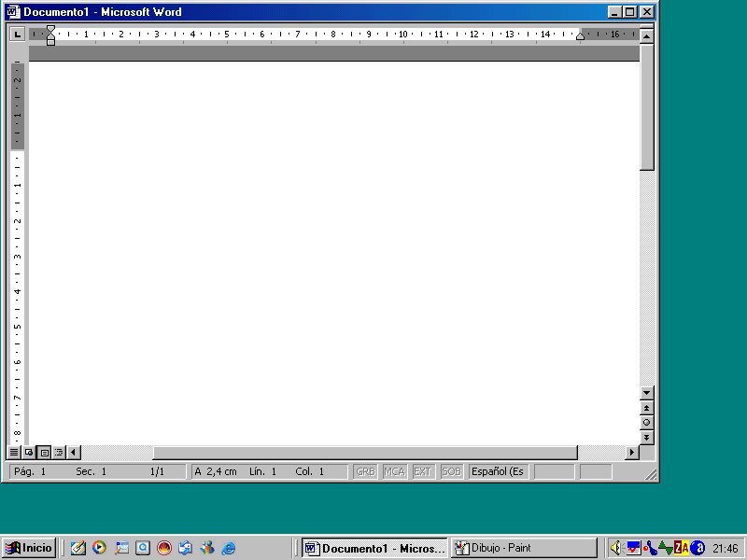The image size is (747, 560).
Task: Launch the notepad pencil quick launch icon
Action: coord(78,548)
